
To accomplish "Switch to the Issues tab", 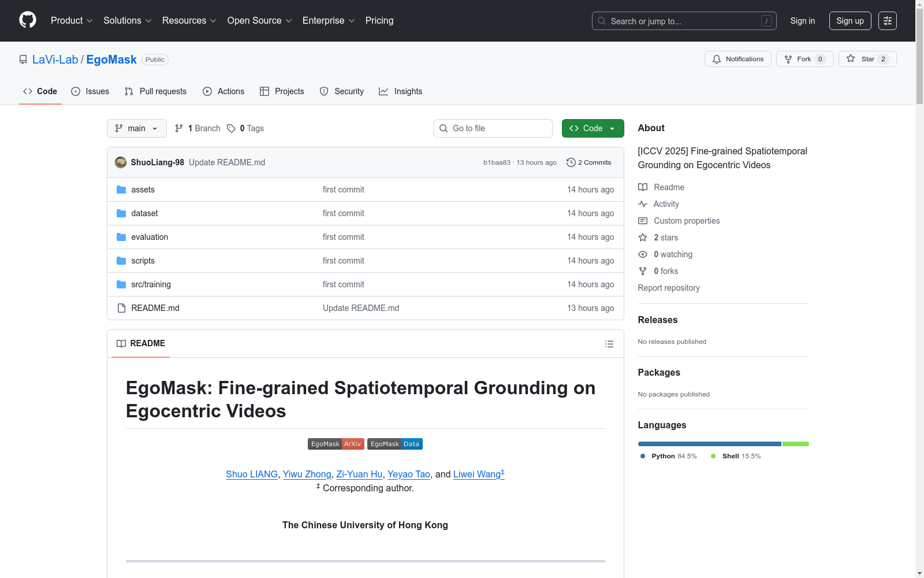I will [90, 91].
